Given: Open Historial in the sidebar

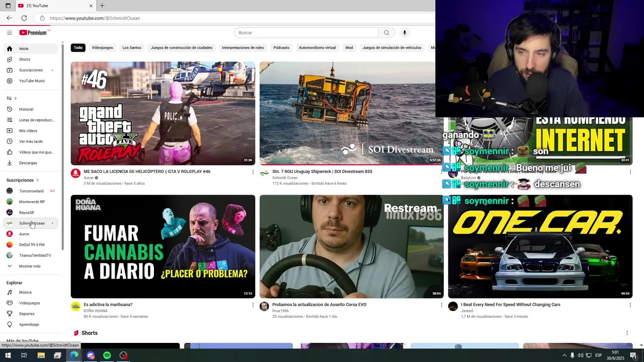Looking at the screenshot, I should 31,109.
